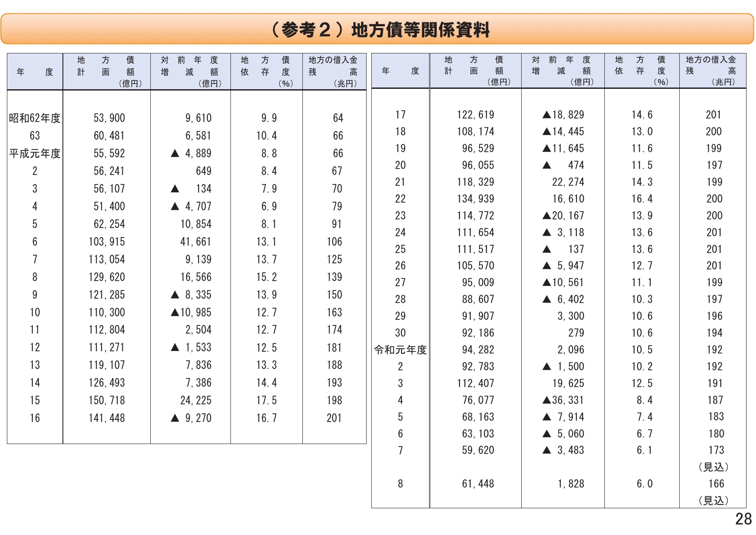Click the change value 24,225

[196, 400]
